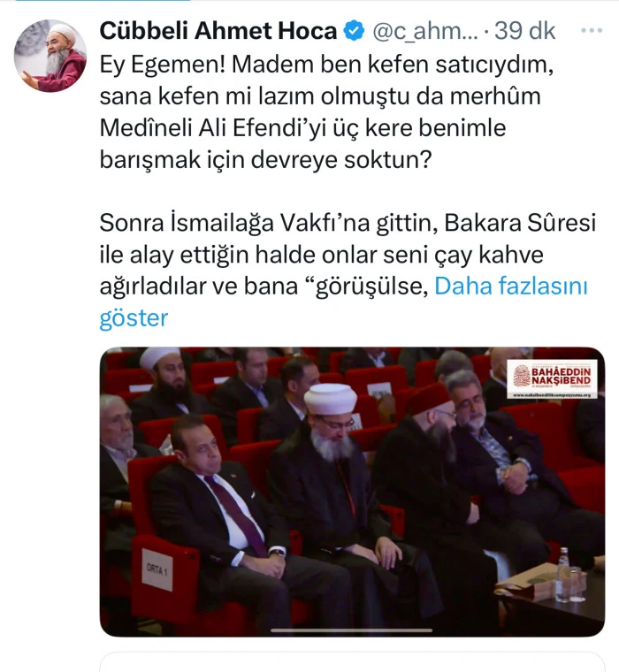Open the tweet via the 39 dk timestamp
Viewport: 619px width, 672px height.
[x=524, y=31]
